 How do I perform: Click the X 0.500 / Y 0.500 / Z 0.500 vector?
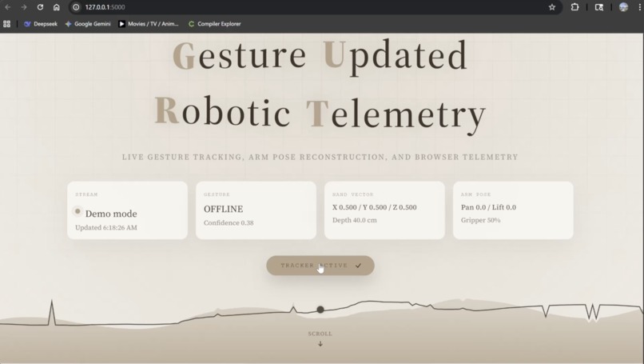coord(375,207)
